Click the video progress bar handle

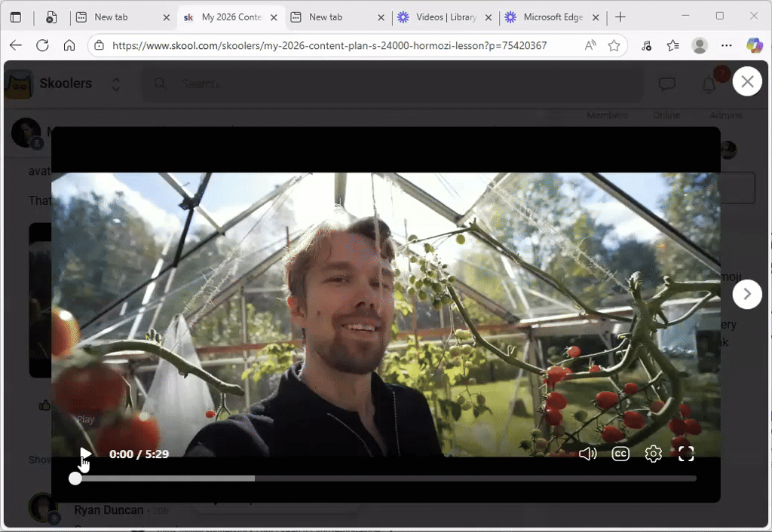pyautogui.click(x=75, y=478)
